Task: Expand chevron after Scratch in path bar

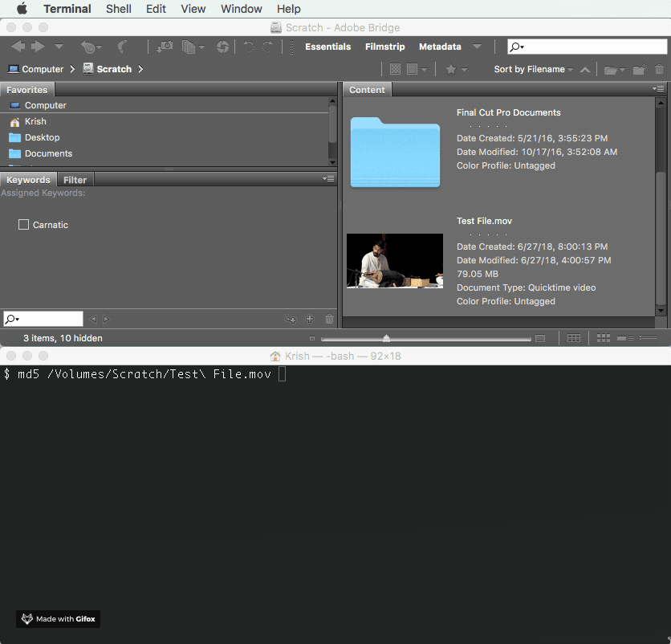Action: (140, 69)
